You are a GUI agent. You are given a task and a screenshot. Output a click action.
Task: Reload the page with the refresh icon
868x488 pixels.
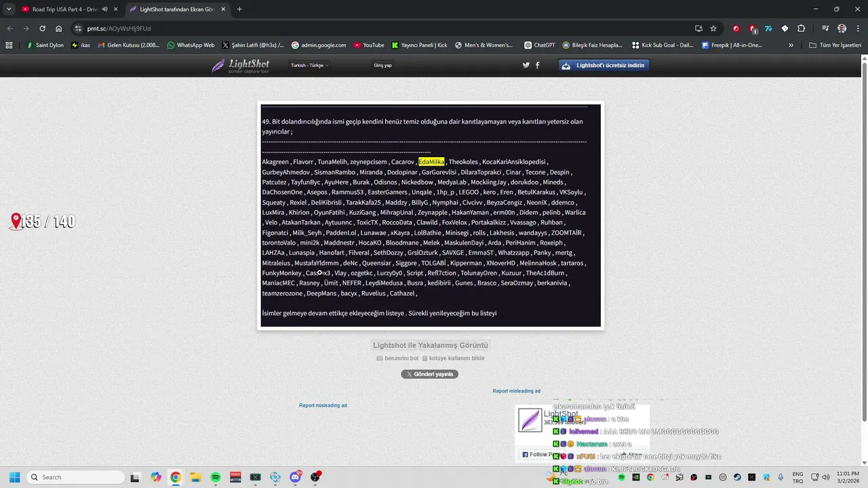42,28
